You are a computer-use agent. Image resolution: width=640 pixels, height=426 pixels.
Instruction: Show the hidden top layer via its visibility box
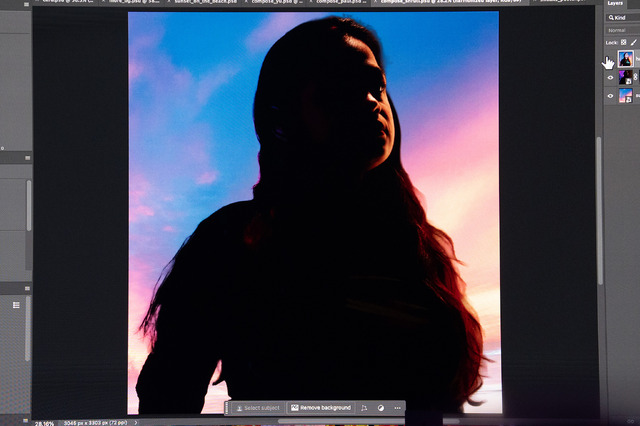coord(610,59)
